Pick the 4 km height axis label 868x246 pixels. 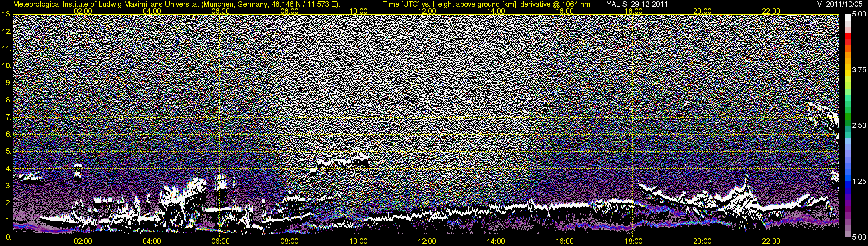click(8, 169)
